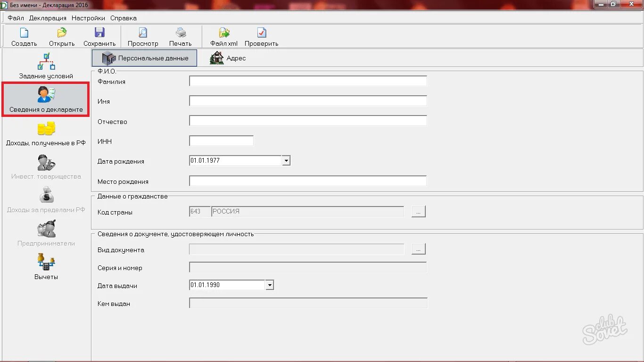
Task: Open the Предприниматели section
Action: (46, 234)
